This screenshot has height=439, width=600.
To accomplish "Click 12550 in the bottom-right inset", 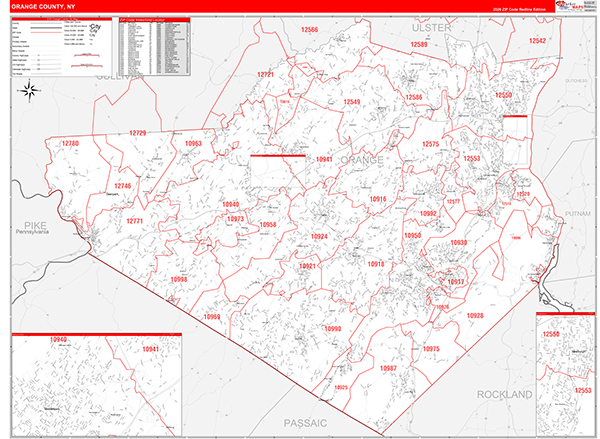I will [551, 334].
